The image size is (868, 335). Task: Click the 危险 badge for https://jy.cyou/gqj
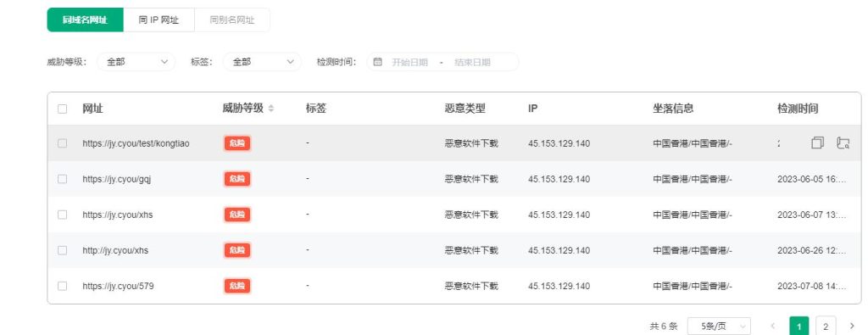237,179
